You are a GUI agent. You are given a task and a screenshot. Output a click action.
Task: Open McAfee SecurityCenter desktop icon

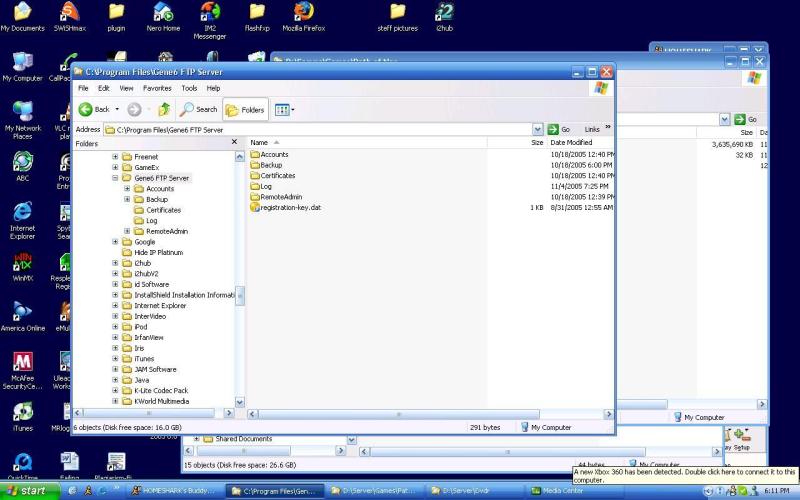tap(22, 370)
